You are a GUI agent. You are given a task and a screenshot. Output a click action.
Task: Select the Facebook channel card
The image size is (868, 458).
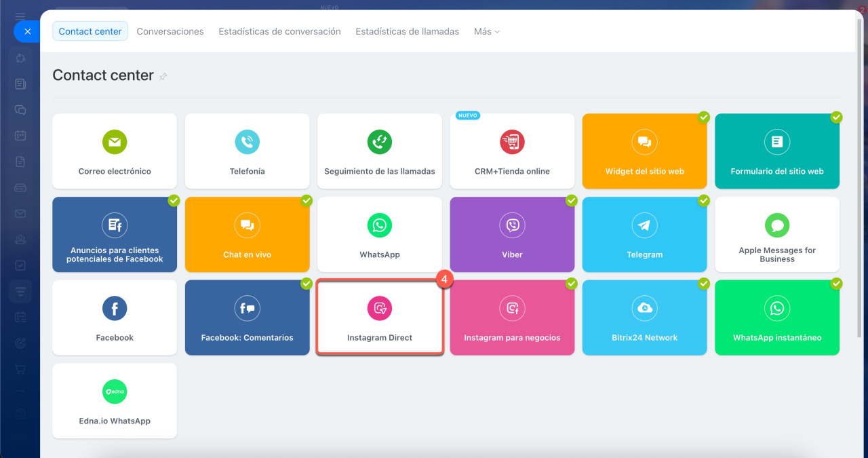(115, 318)
